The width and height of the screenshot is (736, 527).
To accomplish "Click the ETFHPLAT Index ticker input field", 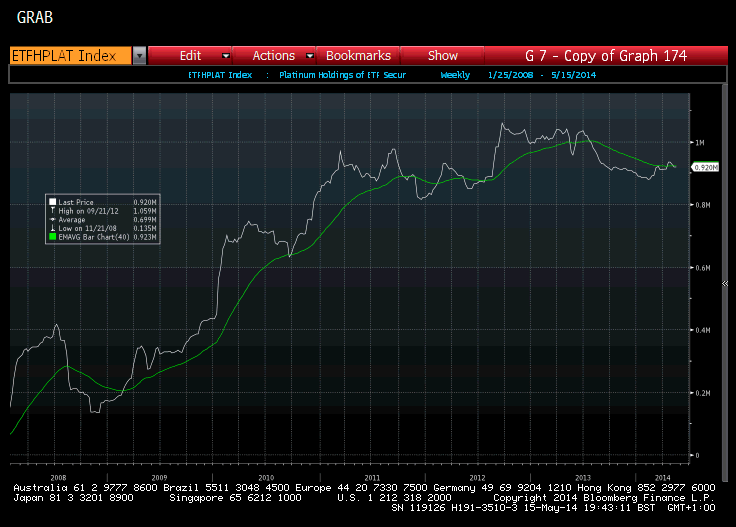I will click(70, 56).
